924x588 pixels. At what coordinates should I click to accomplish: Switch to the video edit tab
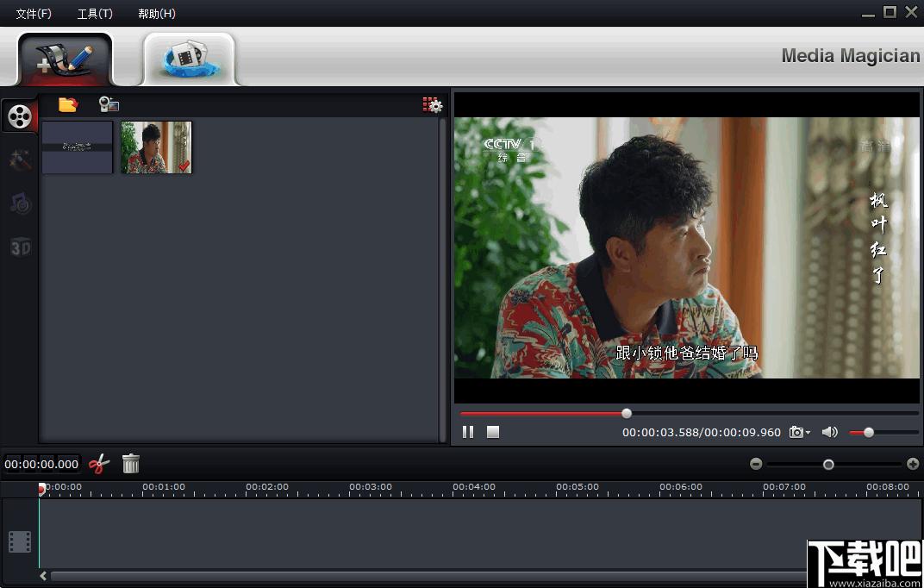pos(65,59)
